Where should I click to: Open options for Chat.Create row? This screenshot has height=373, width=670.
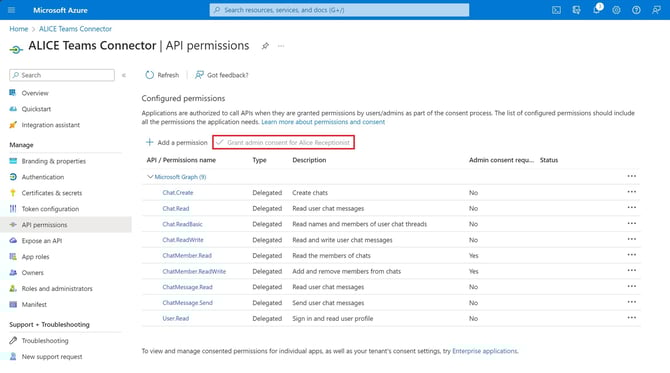[632, 192]
